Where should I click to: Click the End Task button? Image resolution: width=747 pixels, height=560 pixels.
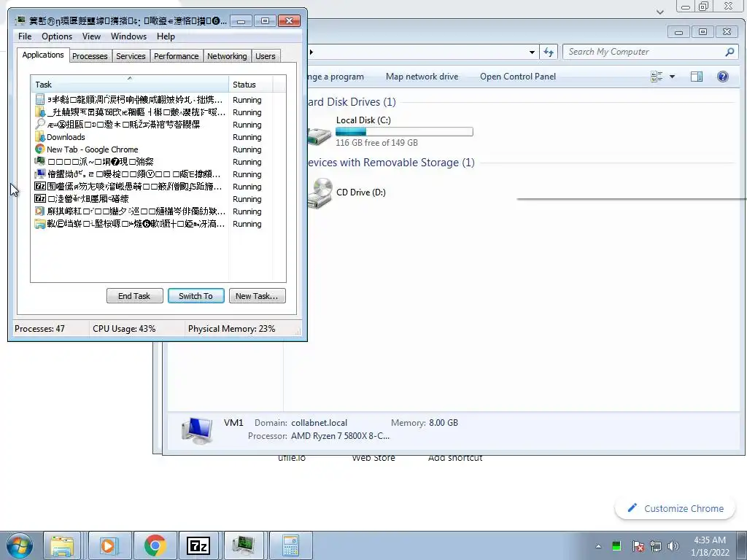134,296
